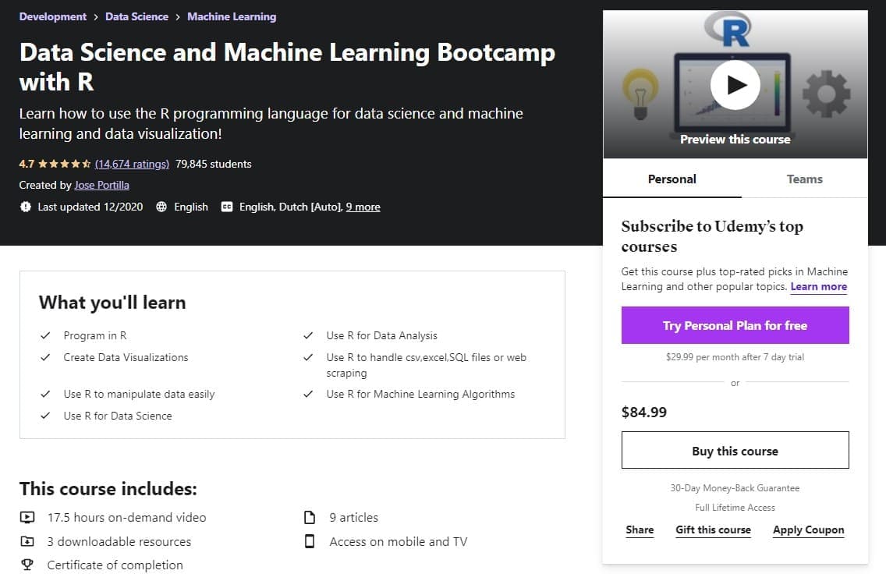The height and width of the screenshot is (588, 886).
Task: Click the $29.99 per month trial text
Action: (735, 357)
